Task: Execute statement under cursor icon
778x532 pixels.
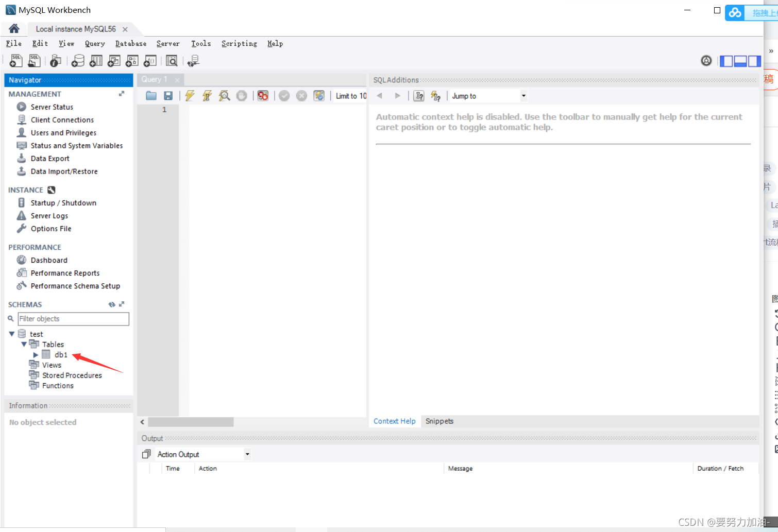Action: 207,96
